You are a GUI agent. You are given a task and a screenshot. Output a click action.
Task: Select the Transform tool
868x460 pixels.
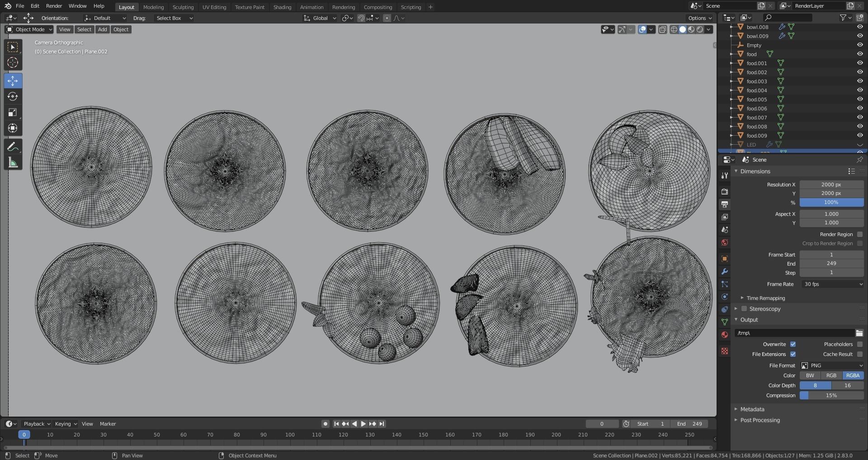pos(13,128)
